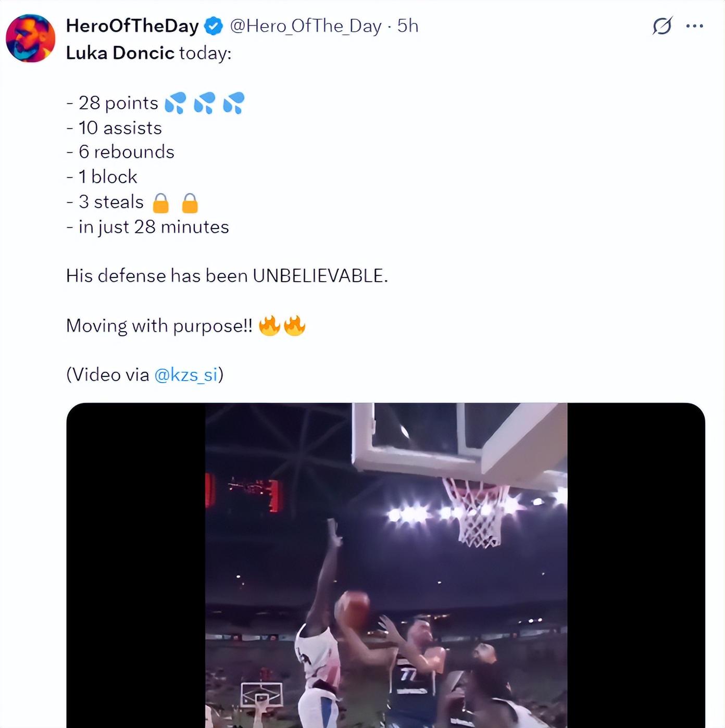Click the HeroOfTheDay display name

[132, 26]
